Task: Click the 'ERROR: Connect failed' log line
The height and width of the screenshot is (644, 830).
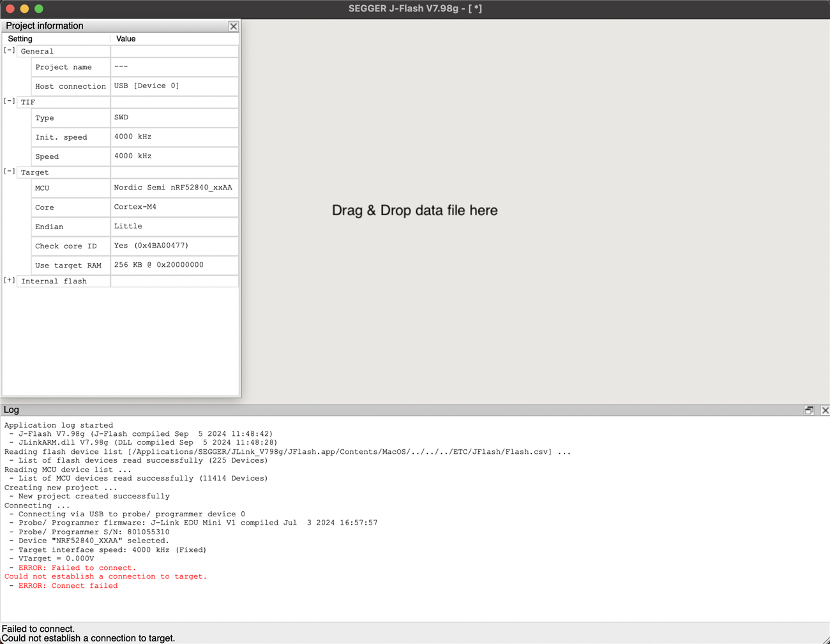Action: coord(68,586)
